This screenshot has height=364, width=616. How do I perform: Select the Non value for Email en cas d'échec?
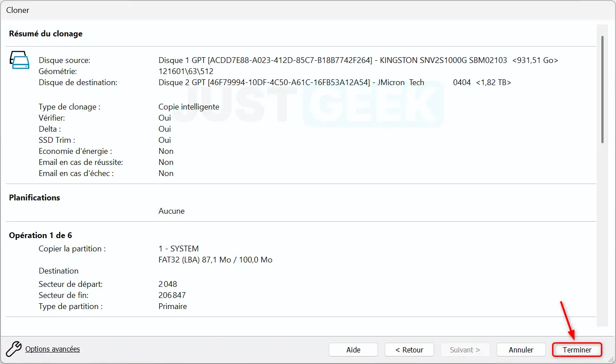166,173
